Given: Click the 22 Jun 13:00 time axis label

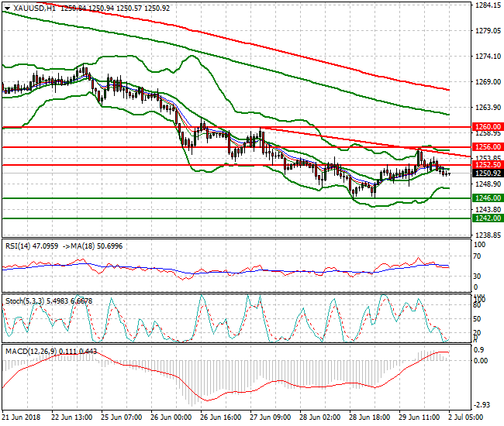Looking at the screenshot, I should point(71,417).
